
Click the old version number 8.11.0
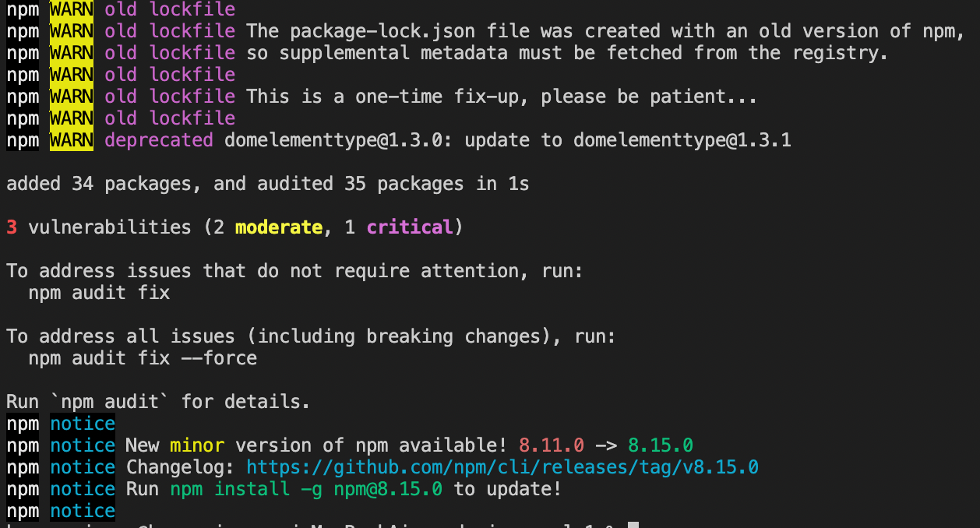[x=552, y=445]
